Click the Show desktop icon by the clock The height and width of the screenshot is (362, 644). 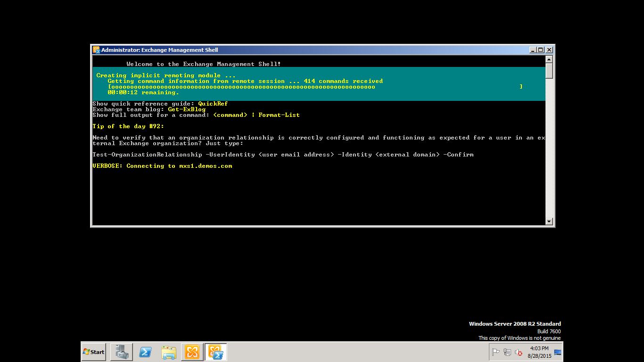[558, 352]
